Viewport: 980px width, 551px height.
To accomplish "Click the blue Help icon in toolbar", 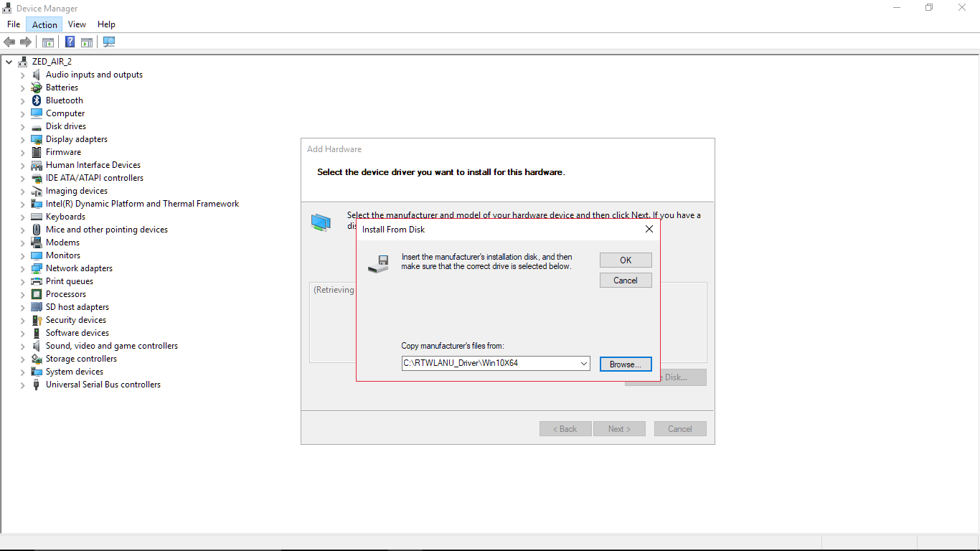I will tap(70, 42).
